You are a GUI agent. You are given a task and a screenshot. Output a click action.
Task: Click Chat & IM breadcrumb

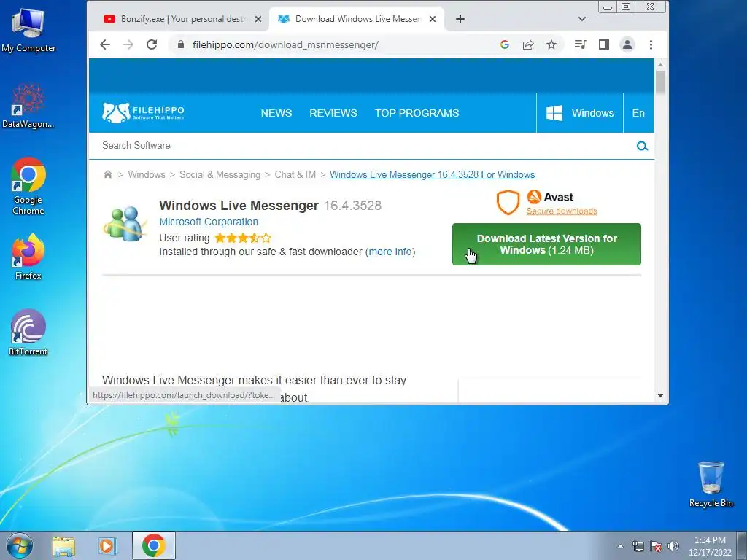[x=295, y=174]
